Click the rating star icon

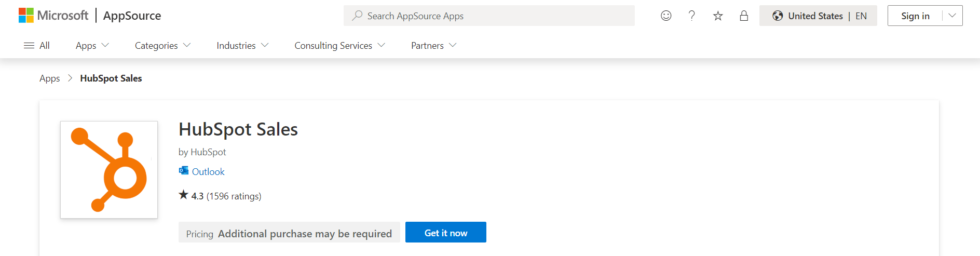pos(184,195)
